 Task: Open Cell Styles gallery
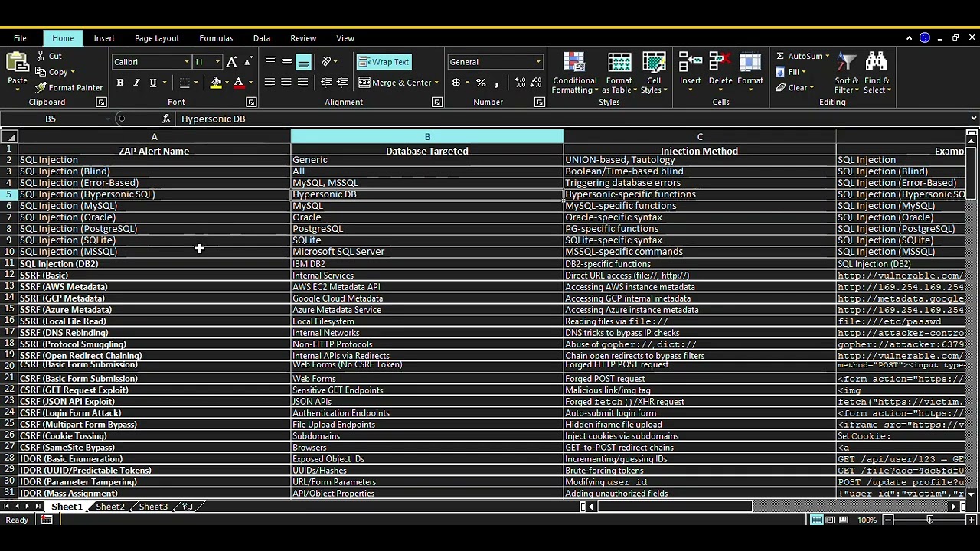coord(654,73)
